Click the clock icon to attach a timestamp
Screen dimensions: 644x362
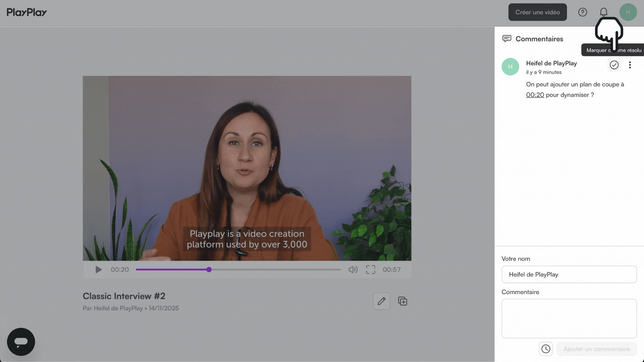pos(545,349)
